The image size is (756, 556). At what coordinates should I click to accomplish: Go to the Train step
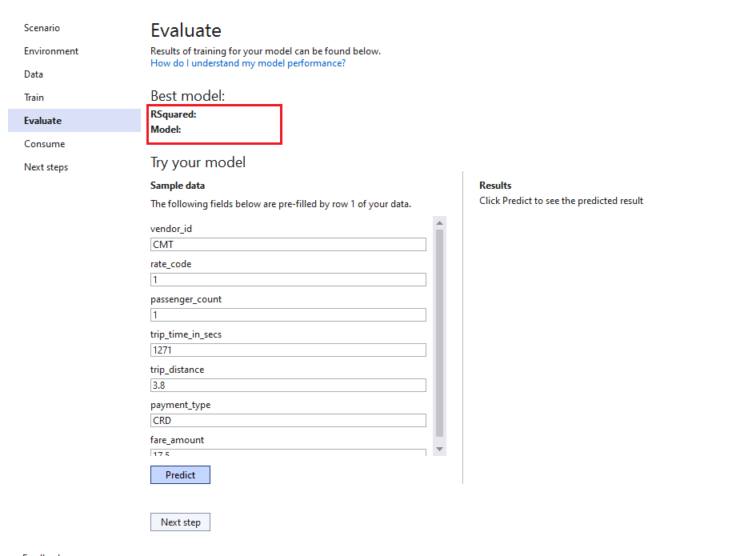(x=34, y=97)
